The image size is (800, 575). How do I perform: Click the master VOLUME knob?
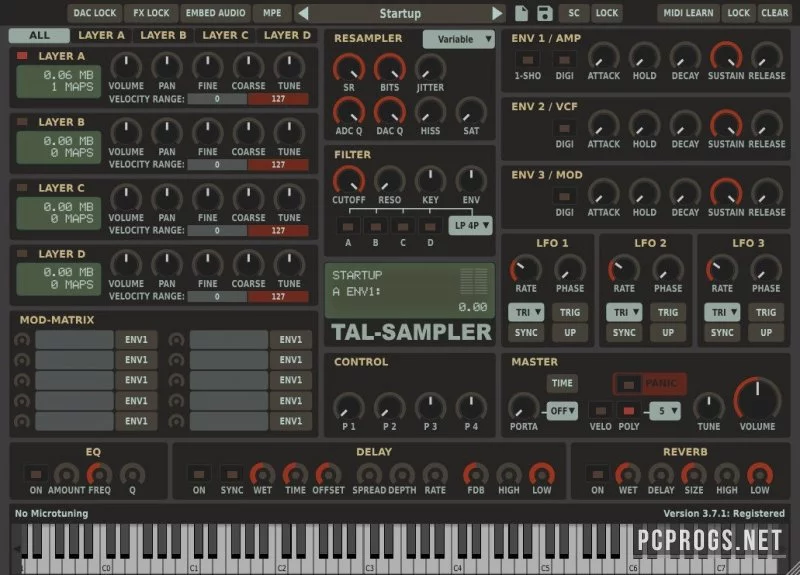pyautogui.click(x=758, y=398)
